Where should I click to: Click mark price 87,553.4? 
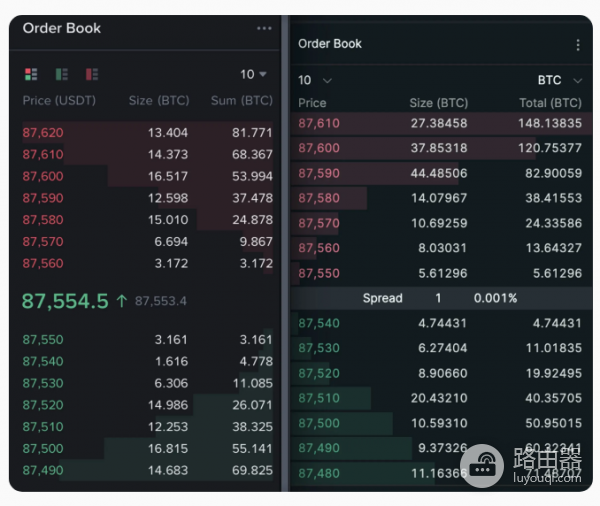pos(161,301)
